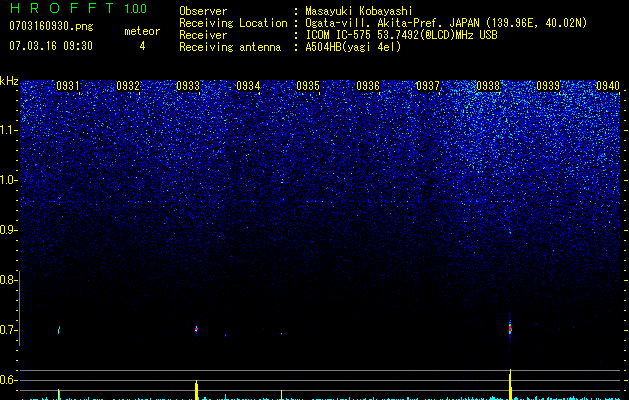Click the 0.8 frequency axis label
629x400 pixels.
[8, 280]
